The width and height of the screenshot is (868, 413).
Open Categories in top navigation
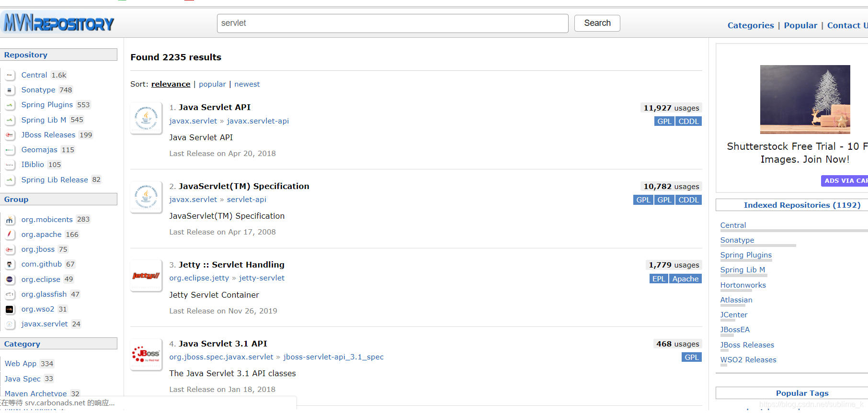[x=751, y=25]
